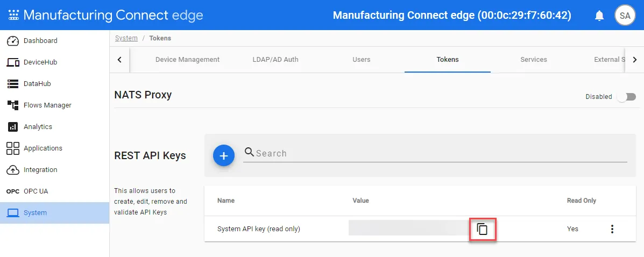Enable the NATS Proxy toggle

(628, 97)
